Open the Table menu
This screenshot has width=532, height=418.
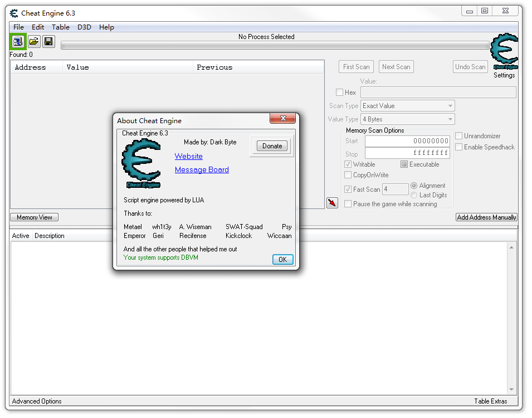(61, 27)
